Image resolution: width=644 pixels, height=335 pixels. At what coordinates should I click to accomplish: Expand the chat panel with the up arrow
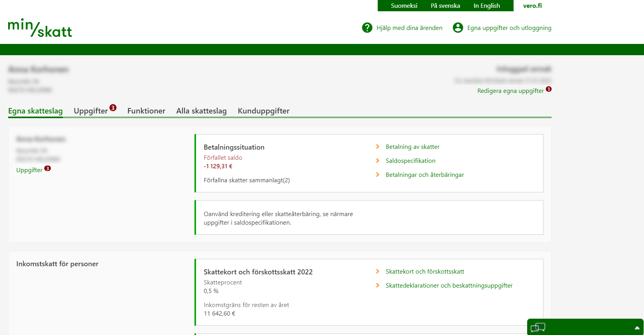637,328
